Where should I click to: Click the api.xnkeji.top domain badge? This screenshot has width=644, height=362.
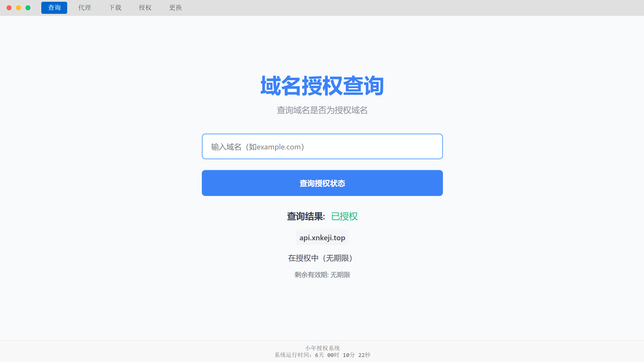coord(322,237)
